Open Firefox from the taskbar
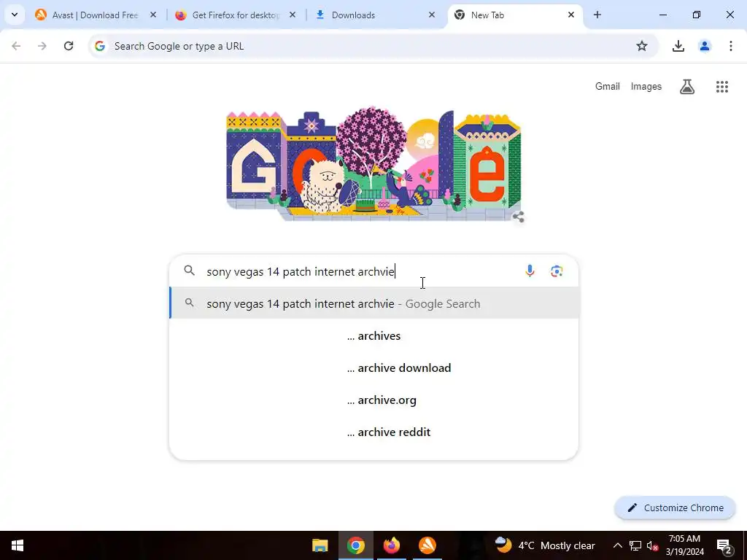The image size is (747, 560). click(x=392, y=545)
